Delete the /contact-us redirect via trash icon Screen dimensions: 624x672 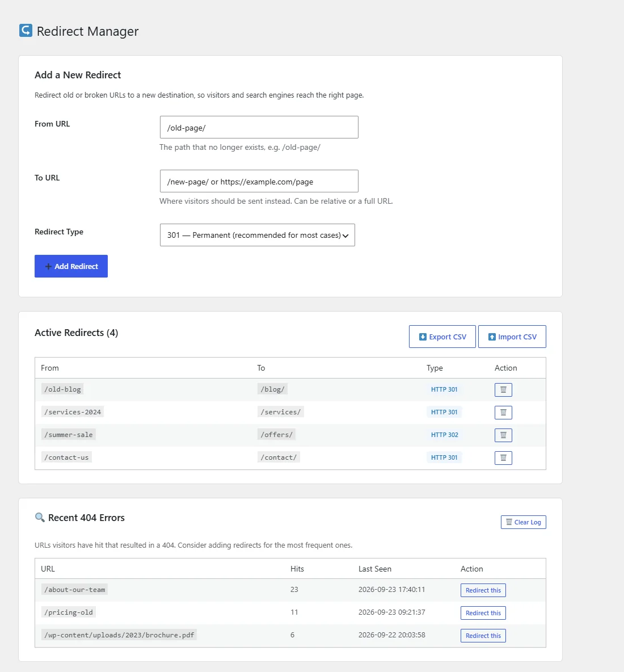point(503,457)
